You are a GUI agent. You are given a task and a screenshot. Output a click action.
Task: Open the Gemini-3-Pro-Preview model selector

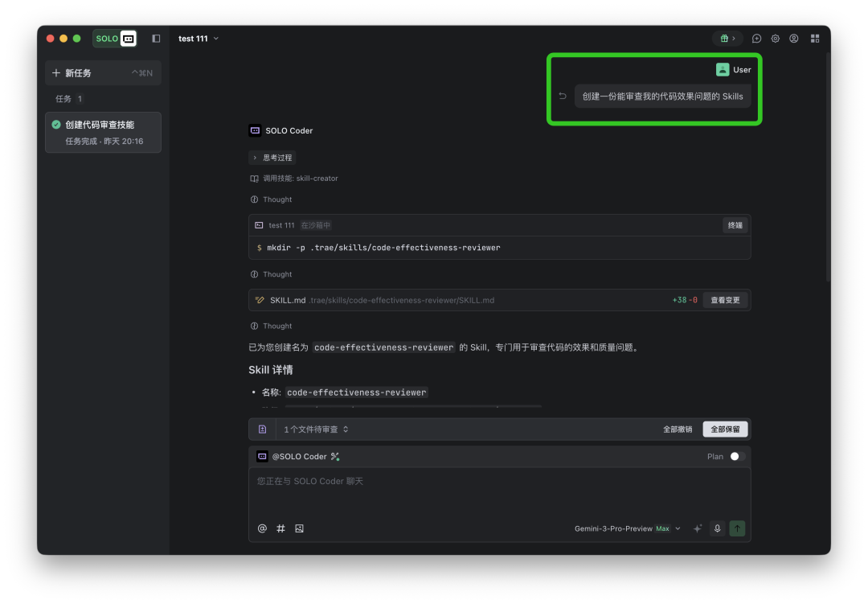(x=627, y=528)
